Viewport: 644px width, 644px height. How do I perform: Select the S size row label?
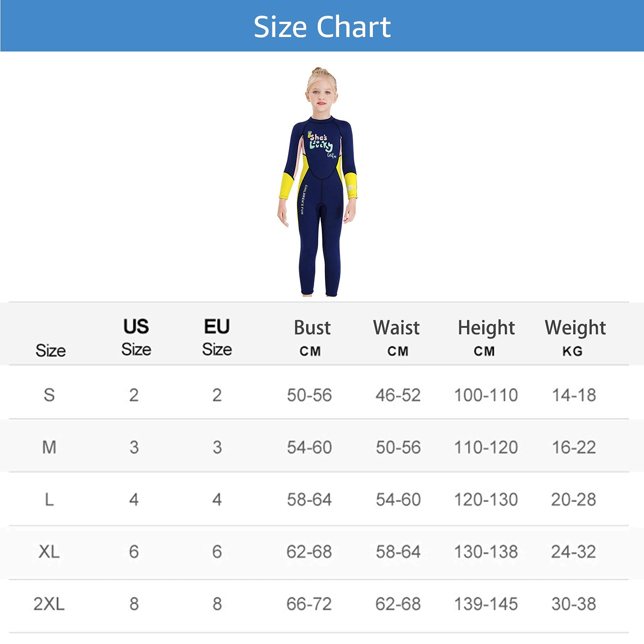tap(49, 395)
